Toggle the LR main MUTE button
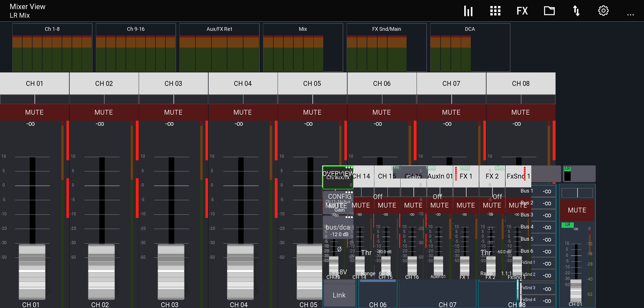The image size is (644, 308). tap(577, 210)
